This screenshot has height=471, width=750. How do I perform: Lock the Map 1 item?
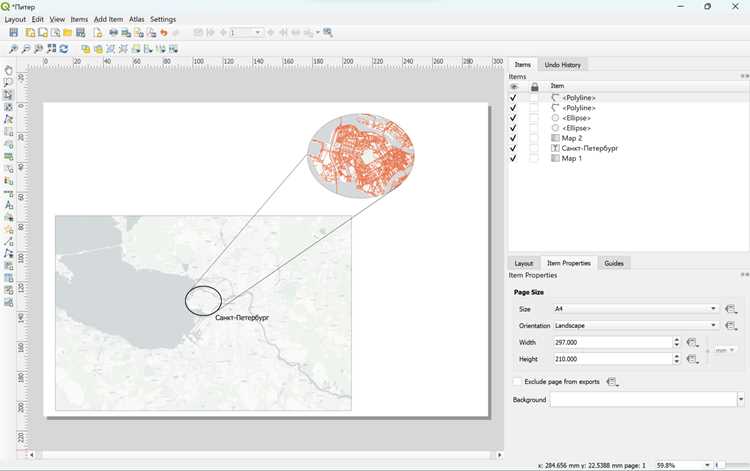[534, 158]
